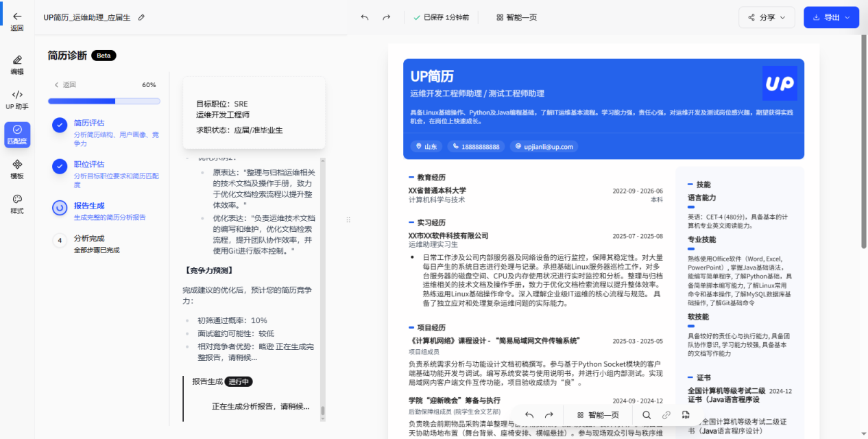
Task: Click the chevron 返回 above the progress bar
Action: [65, 85]
